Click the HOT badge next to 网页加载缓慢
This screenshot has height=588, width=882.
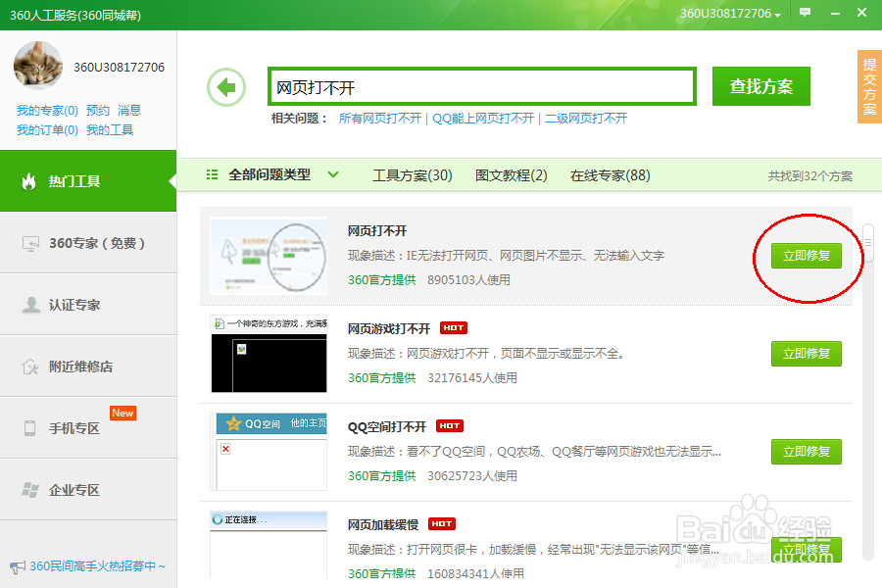[x=442, y=524]
